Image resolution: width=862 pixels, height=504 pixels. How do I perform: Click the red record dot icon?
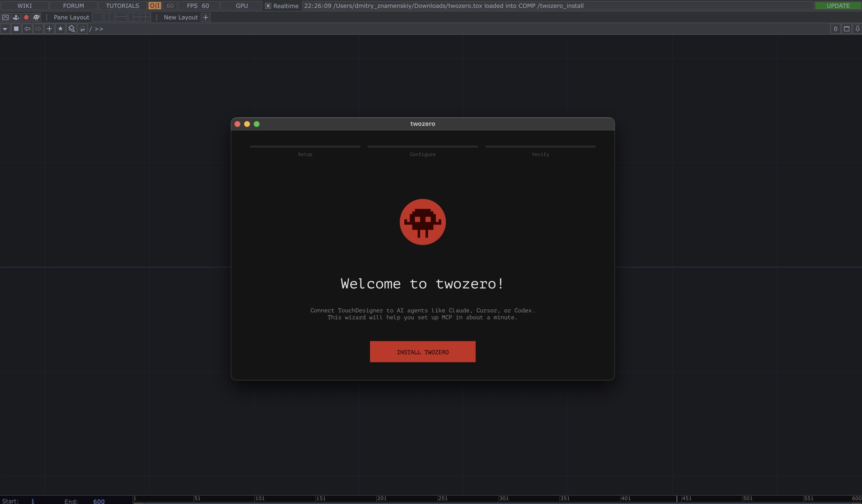(26, 17)
